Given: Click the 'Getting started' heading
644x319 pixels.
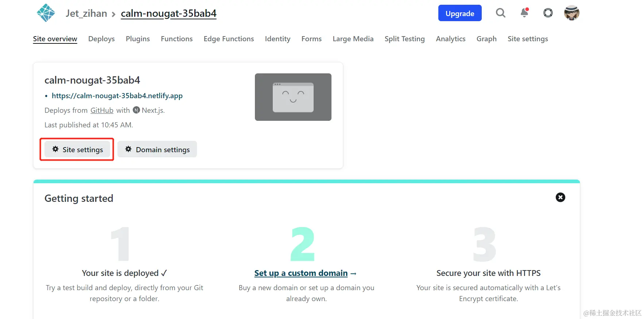Looking at the screenshot, I should coord(79,198).
